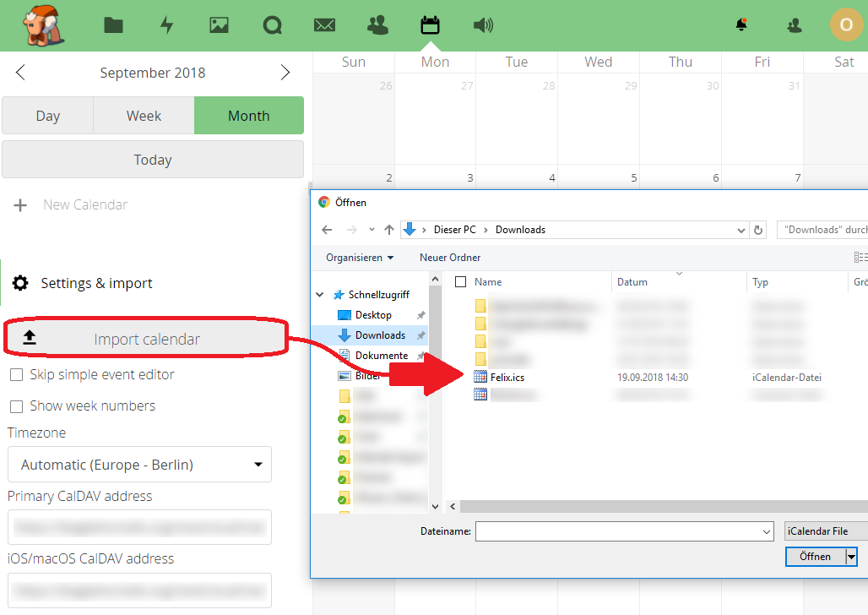Viewport: 868px width, 615px height.
Task: Open the Mail envelope icon
Action: click(324, 25)
